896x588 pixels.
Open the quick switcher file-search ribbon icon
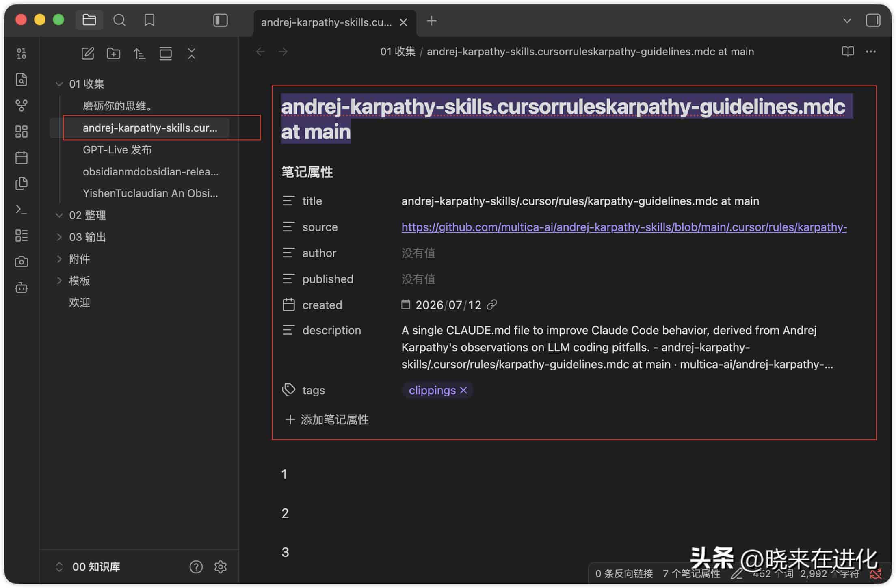point(22,80)
